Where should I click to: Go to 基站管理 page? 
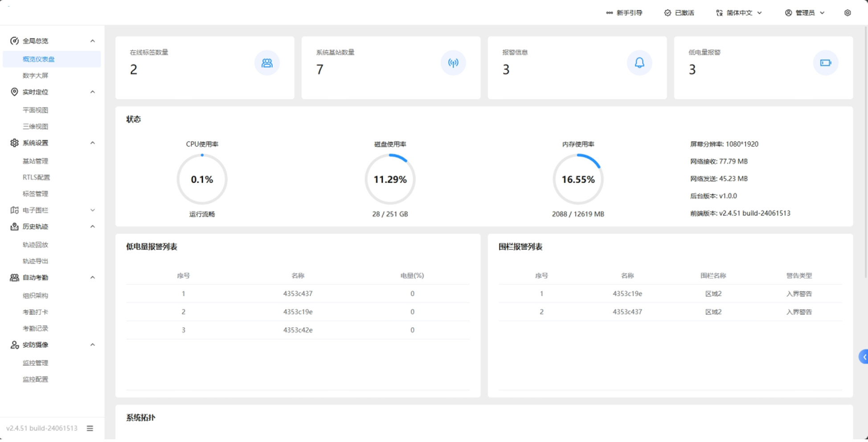tap(36, 161)
